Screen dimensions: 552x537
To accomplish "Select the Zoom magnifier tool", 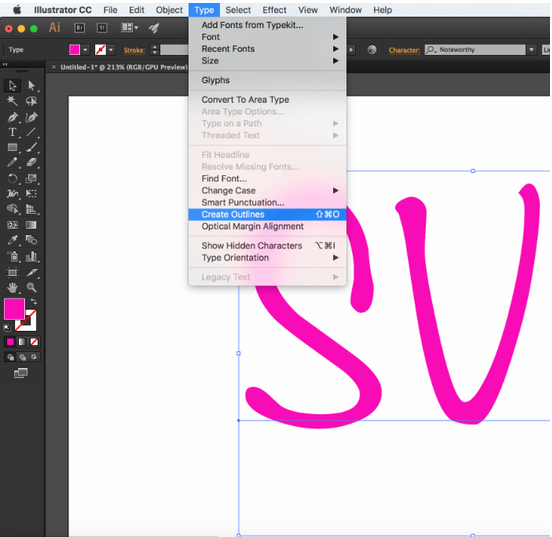I will pos(31,288).
